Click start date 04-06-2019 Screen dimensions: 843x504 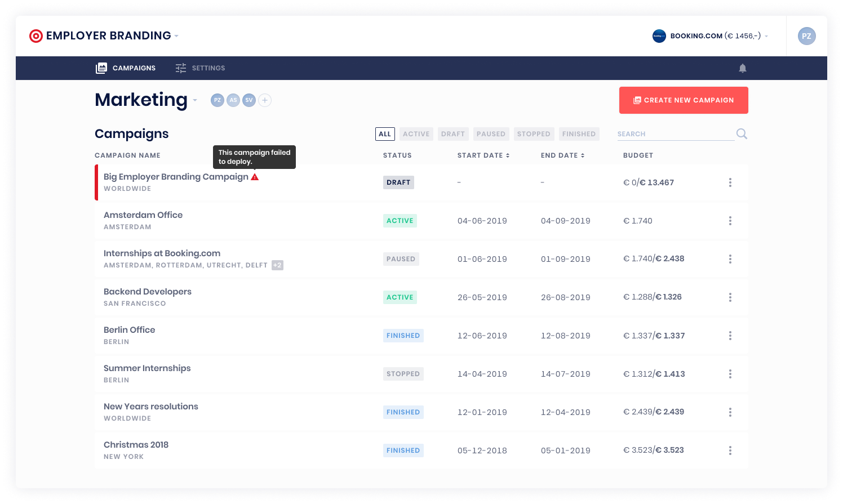pos(482,221)
